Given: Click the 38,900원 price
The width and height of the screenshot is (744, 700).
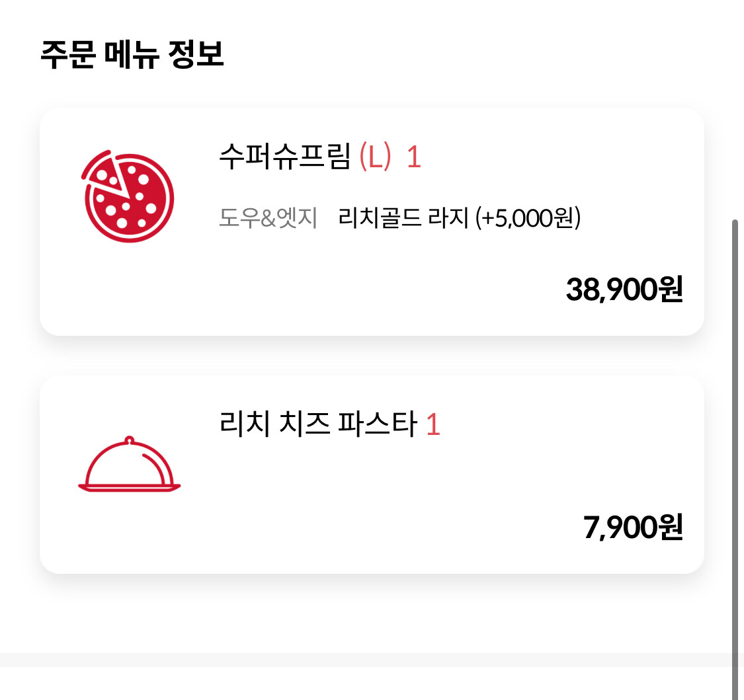Looking at the screenshot, I should point(624,290).
